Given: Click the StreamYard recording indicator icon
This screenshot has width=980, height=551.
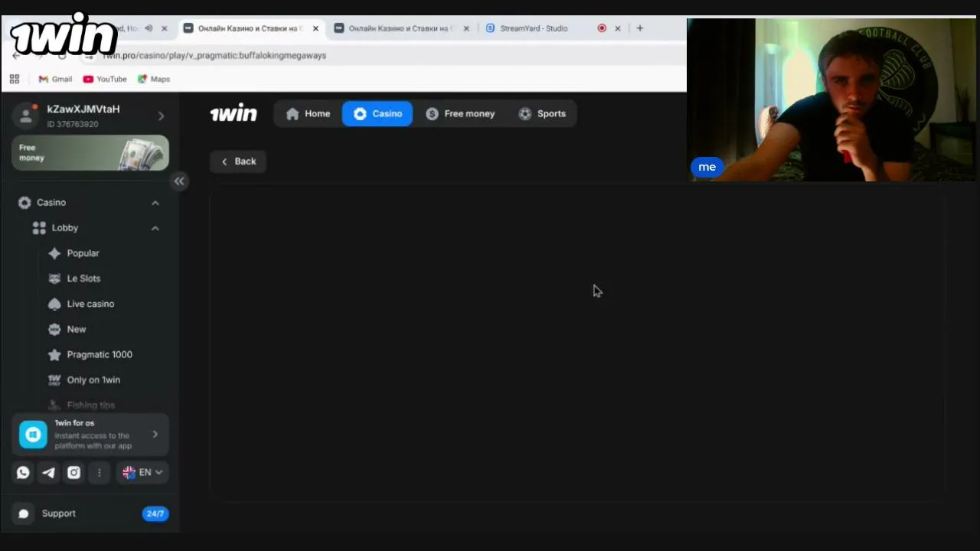Looking at the screenshot, I should point(602,28).
